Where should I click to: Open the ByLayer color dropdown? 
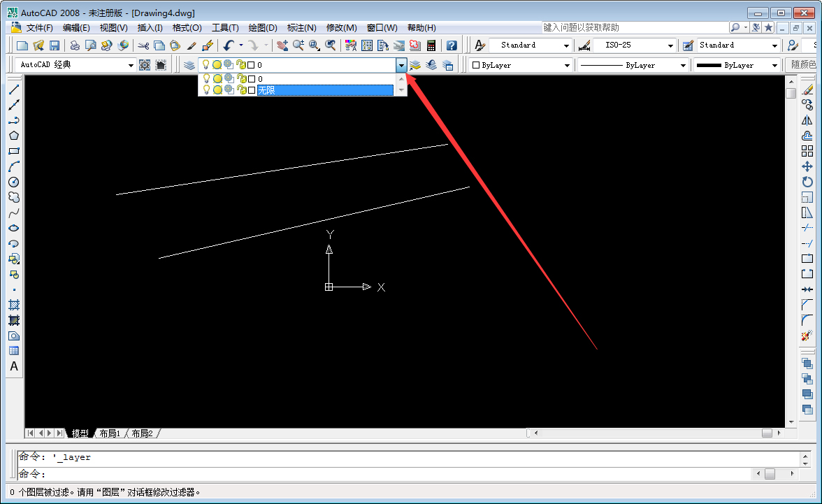click(x=566, y=64)
